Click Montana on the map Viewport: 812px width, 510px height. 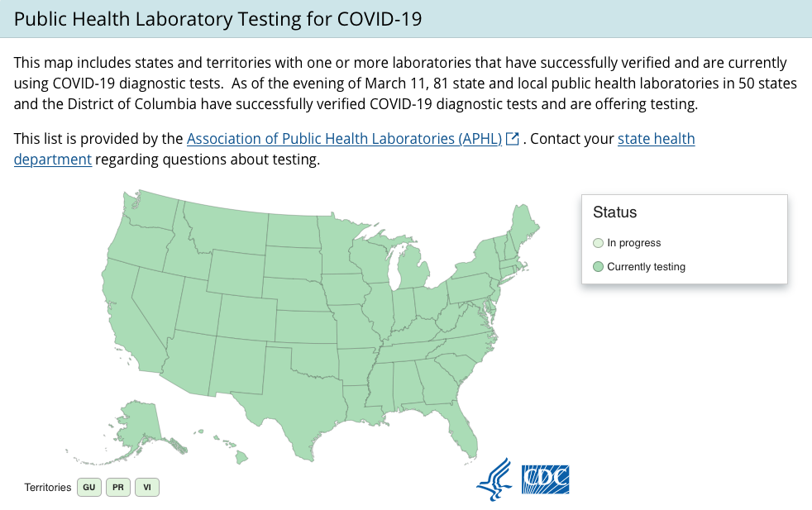(228, 228)
